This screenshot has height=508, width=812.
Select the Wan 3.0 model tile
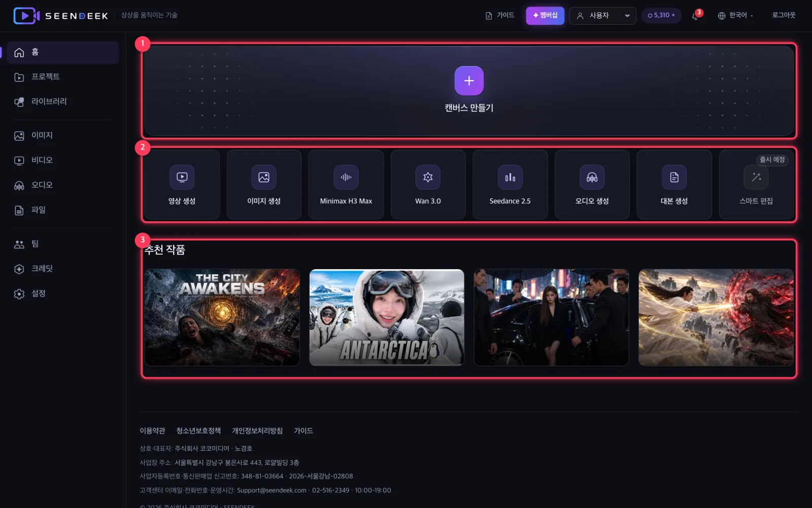click(x=428, y=184)
